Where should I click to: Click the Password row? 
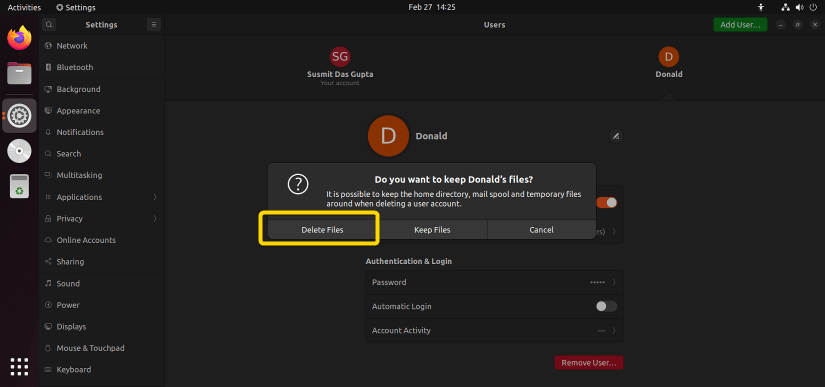pyautogui.click(x=495, y=282)
